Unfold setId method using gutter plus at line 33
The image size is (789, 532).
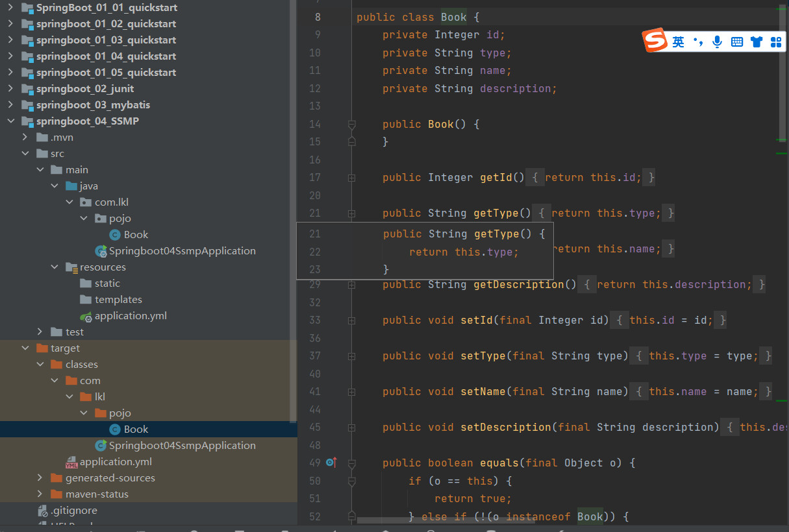(351, 320)
